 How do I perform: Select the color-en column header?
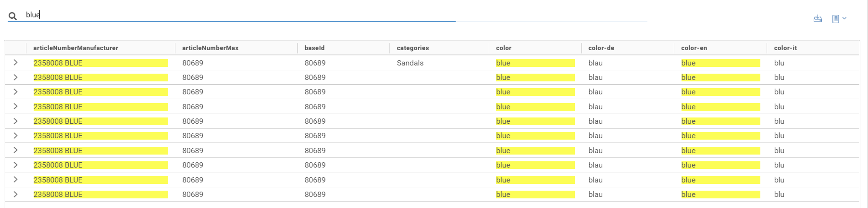694,48
